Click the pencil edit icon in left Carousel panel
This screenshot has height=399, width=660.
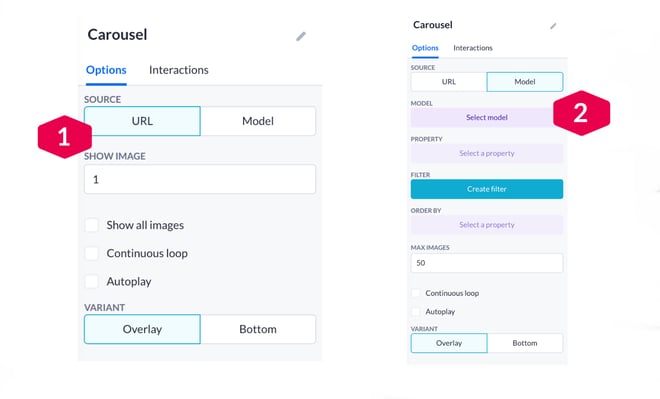point(301,37)
